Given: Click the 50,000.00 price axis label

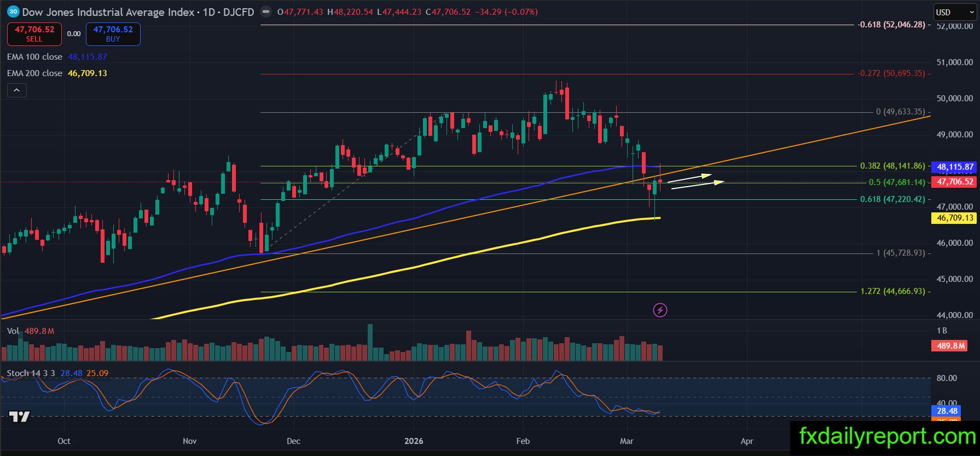Looking at the screenshot, I should [x=955, y=99].
